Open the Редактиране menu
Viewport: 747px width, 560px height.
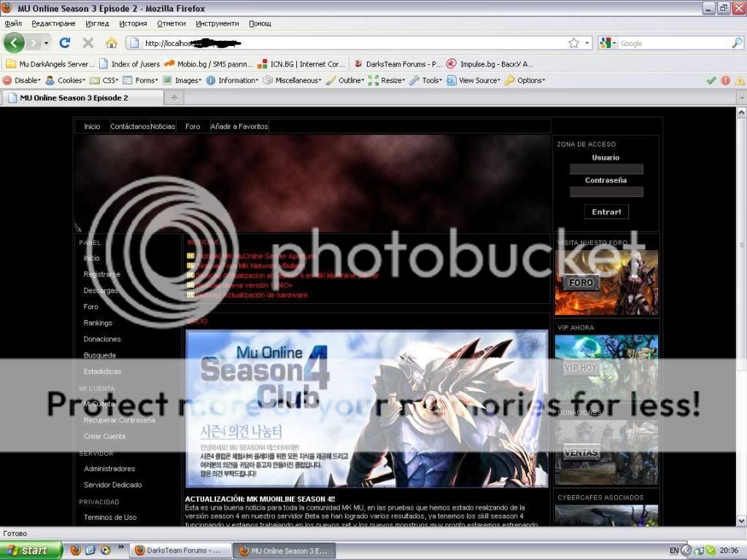53,23
